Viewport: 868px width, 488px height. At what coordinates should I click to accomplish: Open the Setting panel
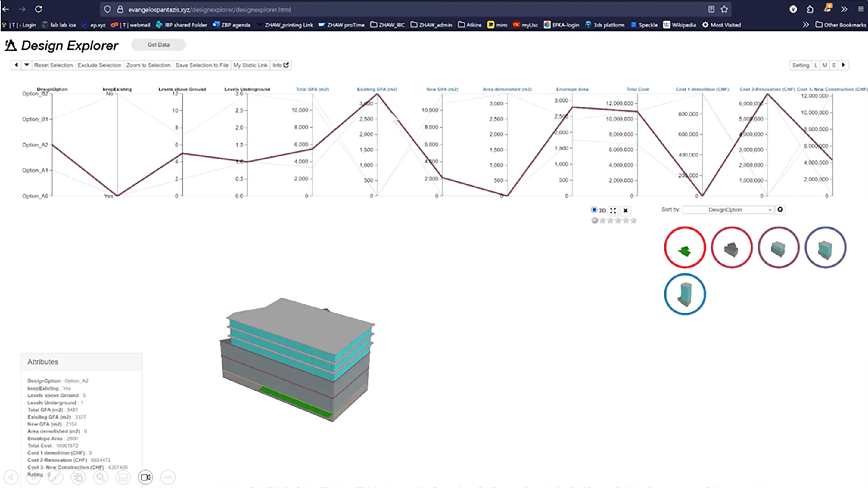click(801, 65)
